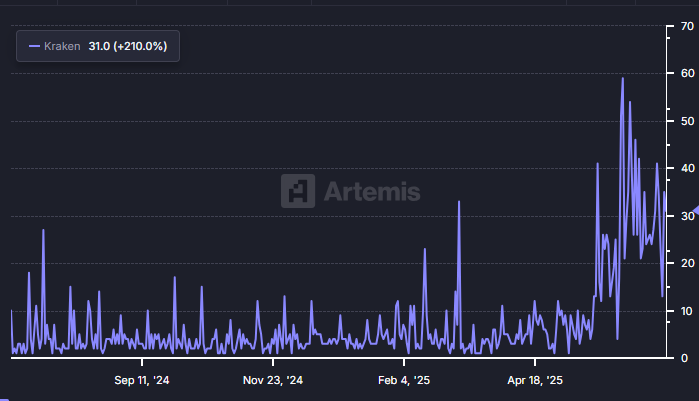Click the 0 value on y-axis
The height and width of the screenshot is (401, 699).
(684, 358)
